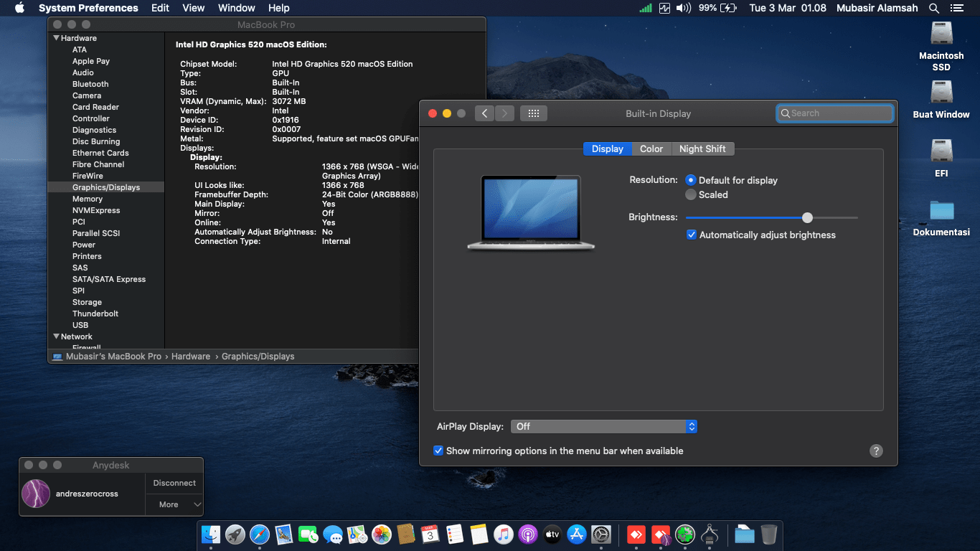This screenshot has width=980, height=551.
Task: Collapse the Hardware tree section
Action: (x=57, y=38)
